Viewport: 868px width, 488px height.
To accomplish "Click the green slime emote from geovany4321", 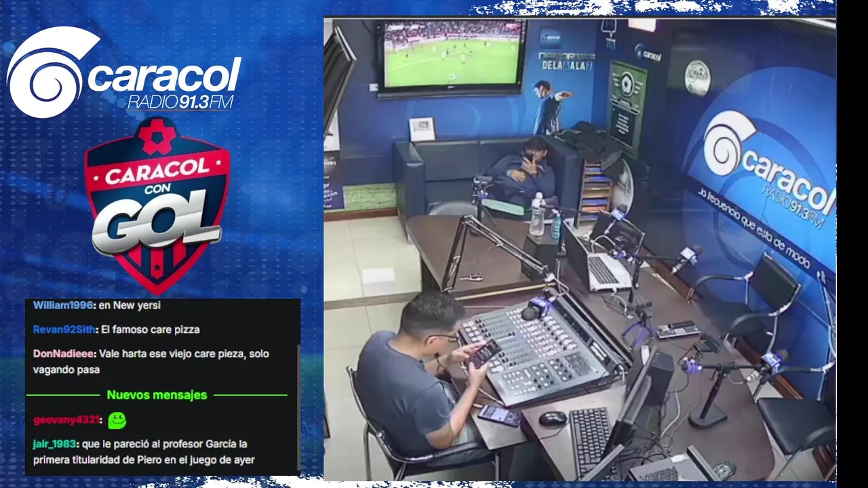I will pos(117,420).
